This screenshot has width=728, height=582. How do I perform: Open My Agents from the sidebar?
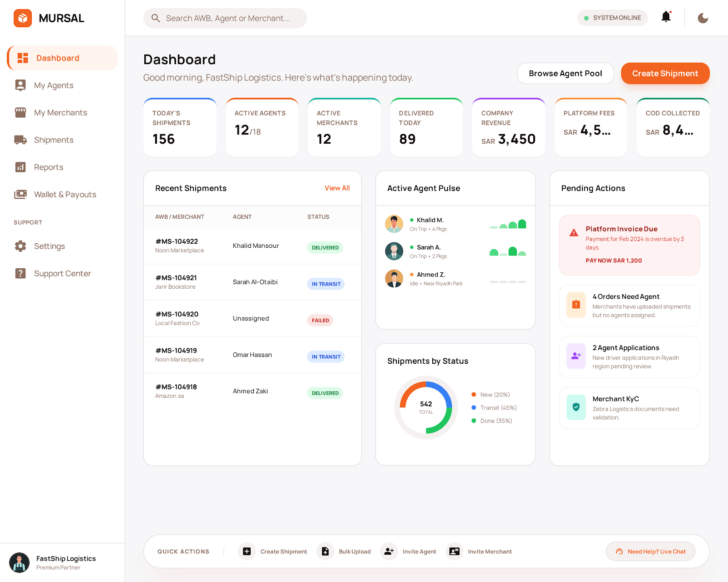53,85
